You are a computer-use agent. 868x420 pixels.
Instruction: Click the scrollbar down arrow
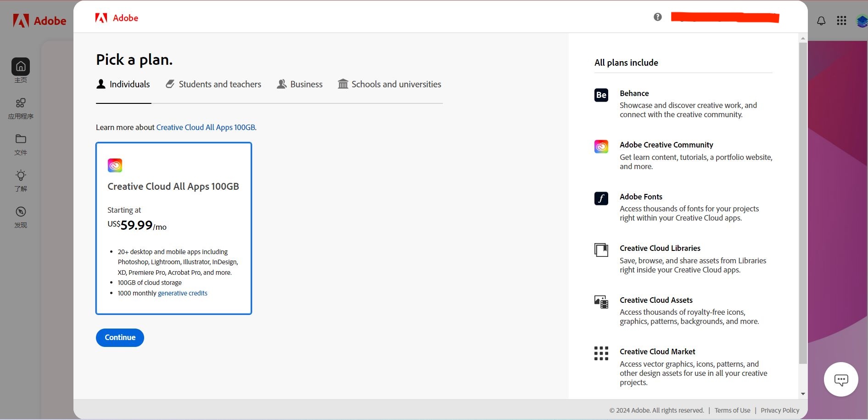[803, 394]
